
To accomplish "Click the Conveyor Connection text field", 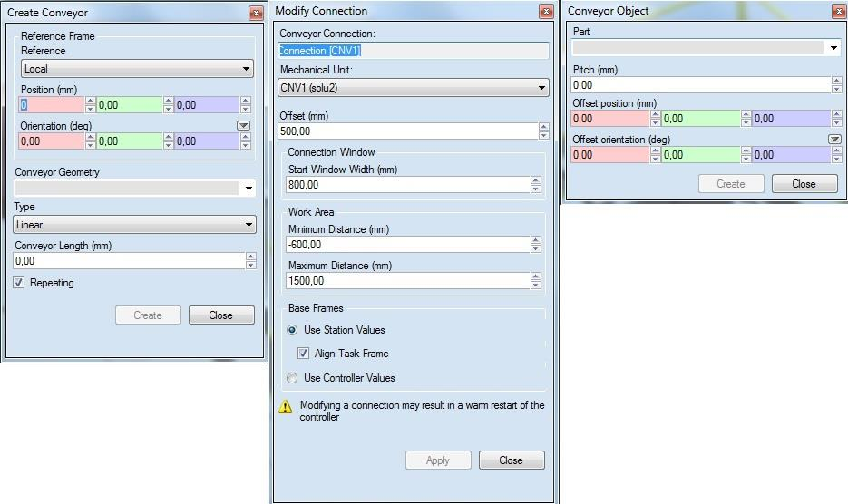I will (414, 51).
